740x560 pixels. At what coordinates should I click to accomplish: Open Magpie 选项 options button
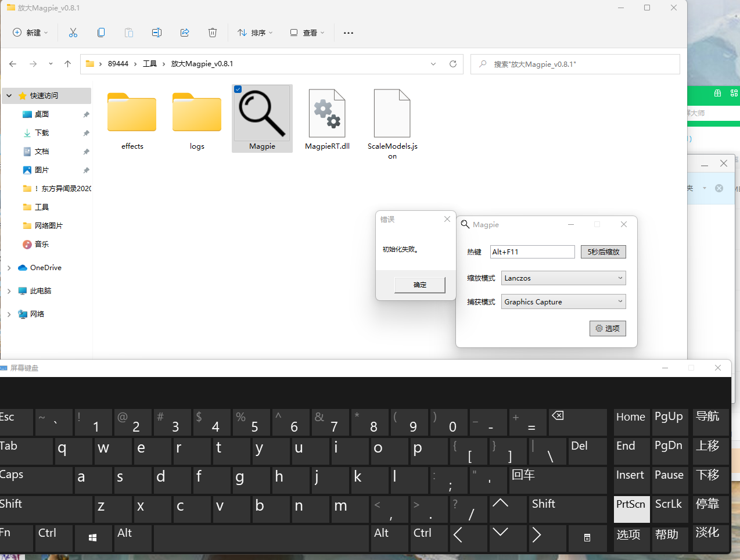608,328
